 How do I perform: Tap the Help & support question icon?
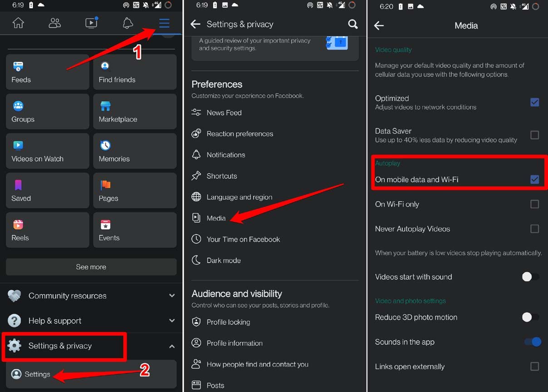pos(14,321)
